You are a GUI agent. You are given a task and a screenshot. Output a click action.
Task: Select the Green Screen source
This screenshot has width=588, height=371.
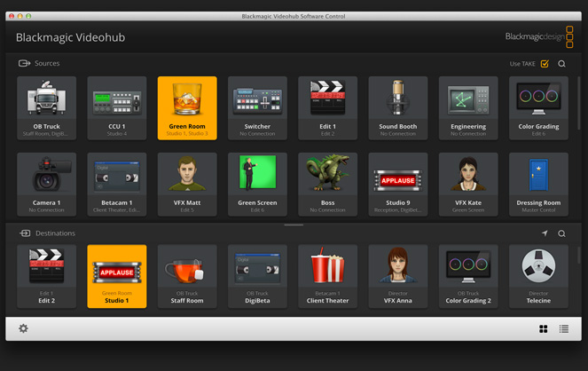(x=257, y=184)
